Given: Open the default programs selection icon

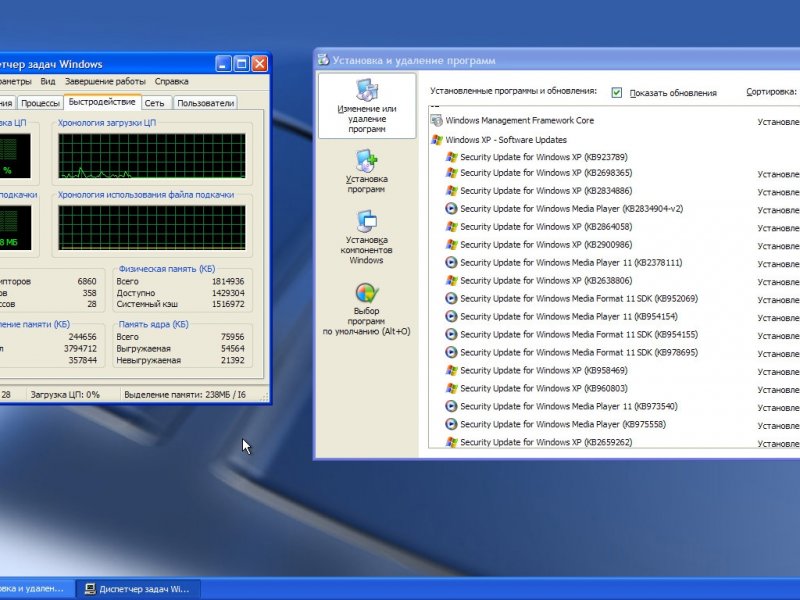Looking at the screenshot, I should coord(366,293).
